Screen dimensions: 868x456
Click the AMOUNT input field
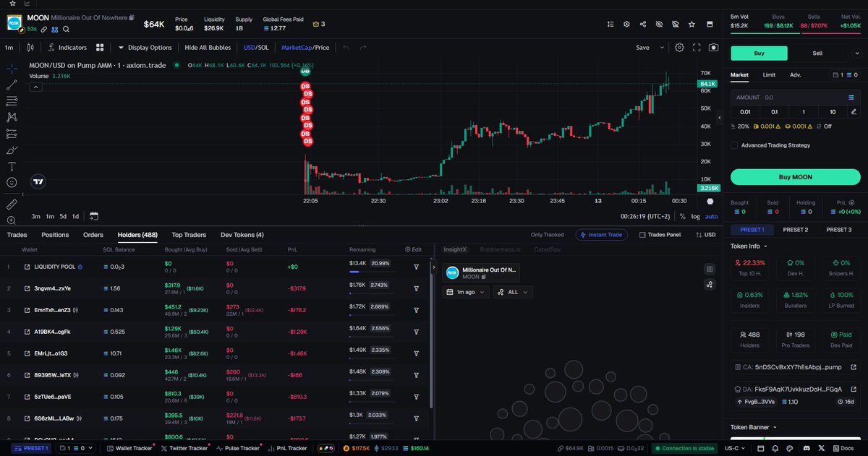click(796, 97)
